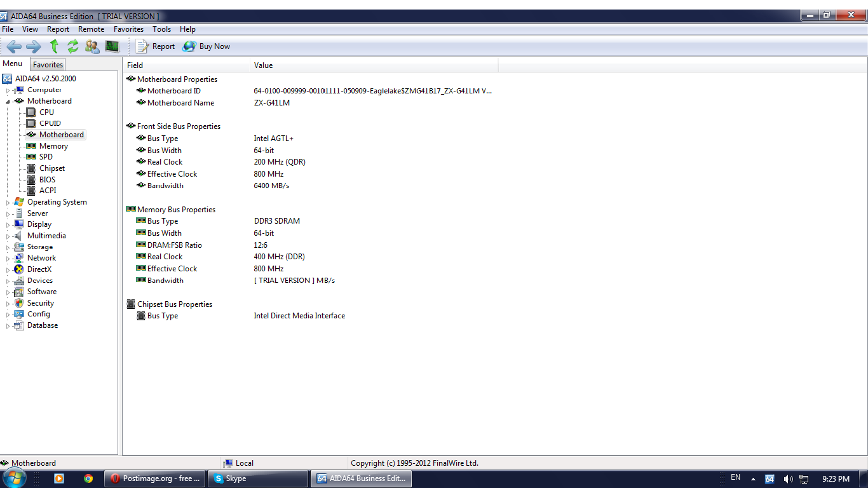Open the File menu
The width and height of the screenshot is (868, 488).
[x=8, y=29]
